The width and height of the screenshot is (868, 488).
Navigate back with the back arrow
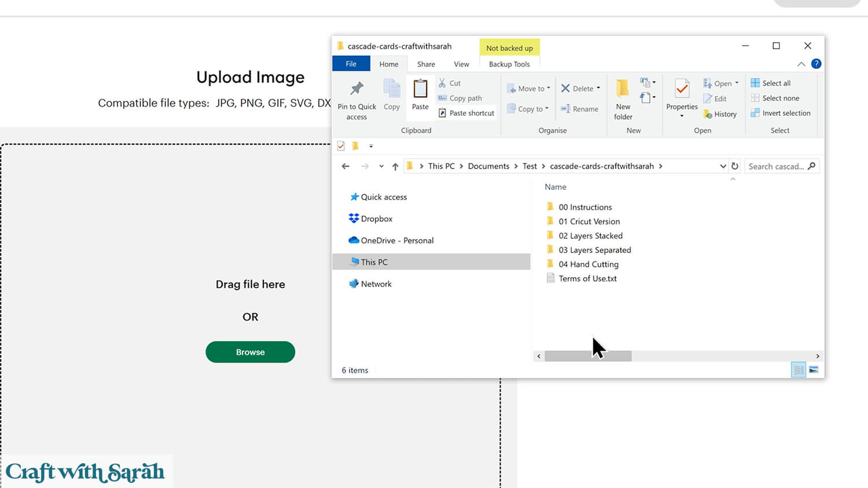pos(345,166)
